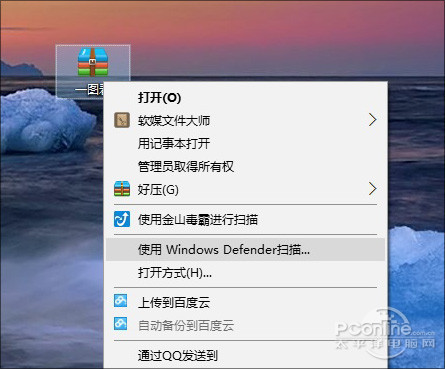Choose 使用 Windows Defender扫描...
Viewport: 445px width, 369px height.
tap(245, 249)
